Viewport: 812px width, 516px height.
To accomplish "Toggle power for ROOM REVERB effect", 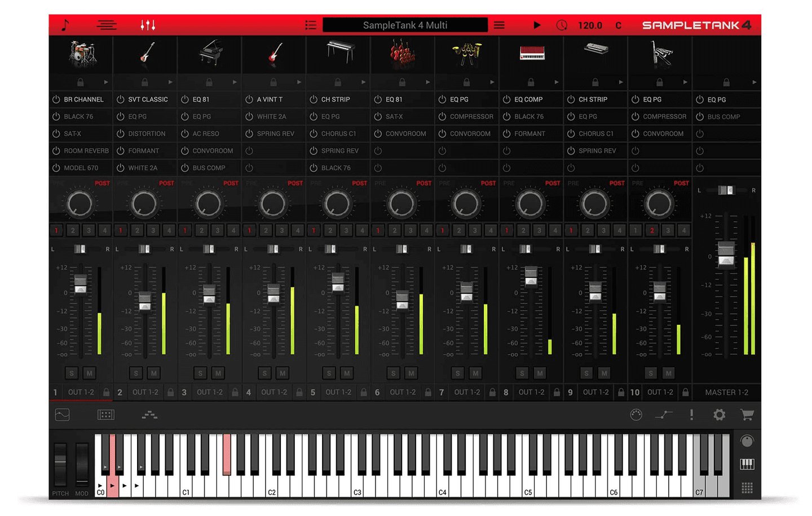I will (56, 151).
